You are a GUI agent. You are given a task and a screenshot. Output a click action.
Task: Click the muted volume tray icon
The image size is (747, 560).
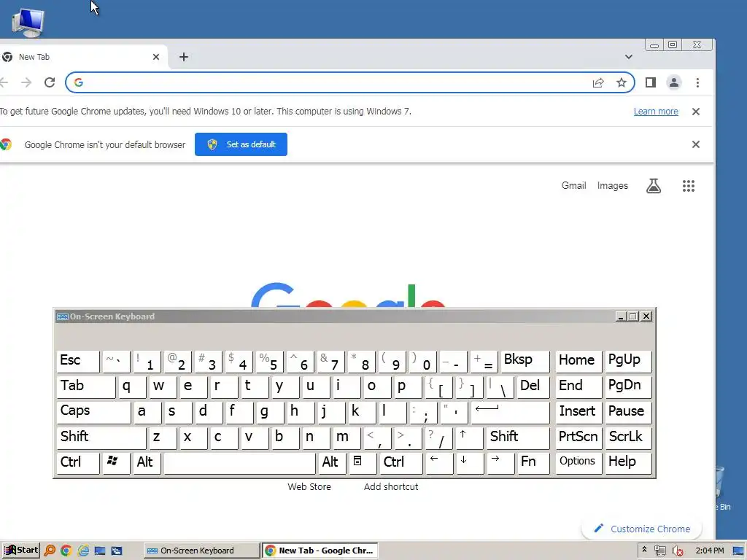click(x=677, y=551)
